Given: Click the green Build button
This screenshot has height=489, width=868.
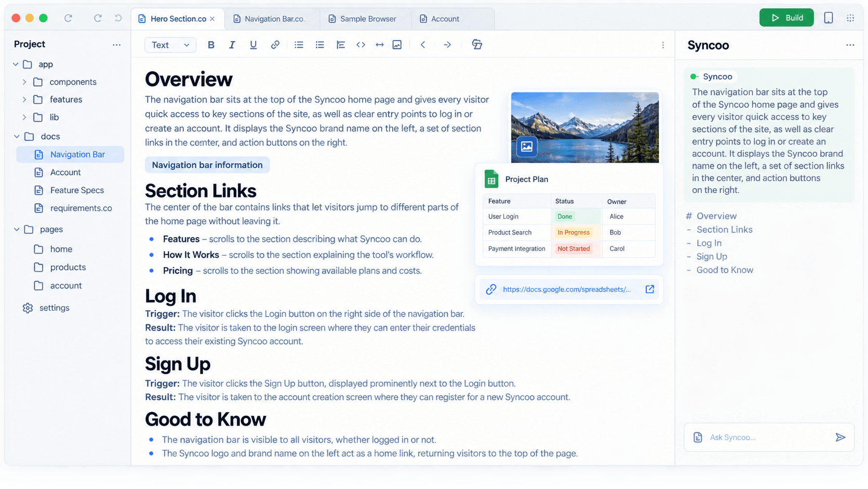Looking at the screenshot, I should click(786, 18).
